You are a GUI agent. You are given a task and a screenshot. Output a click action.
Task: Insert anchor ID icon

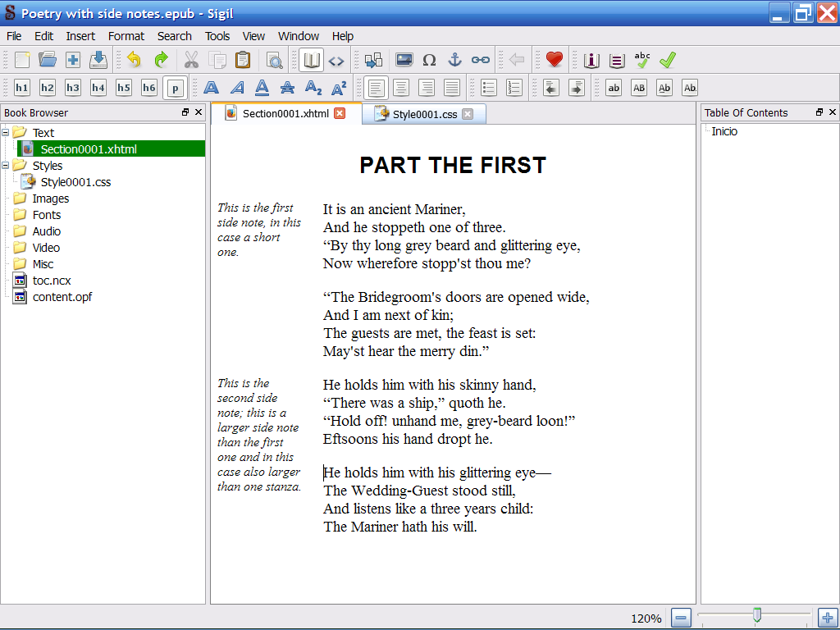(454, 60)
